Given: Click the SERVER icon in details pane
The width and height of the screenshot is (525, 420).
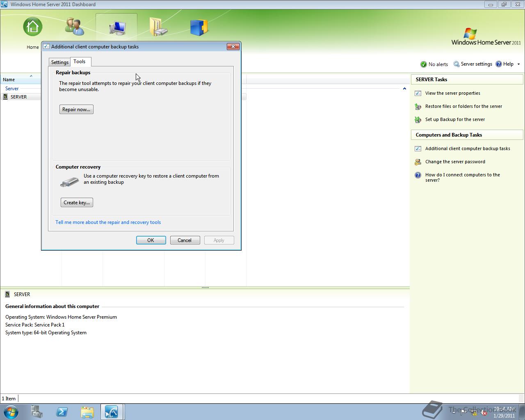Looking at the screenshot, I should (x=7, y=294).
